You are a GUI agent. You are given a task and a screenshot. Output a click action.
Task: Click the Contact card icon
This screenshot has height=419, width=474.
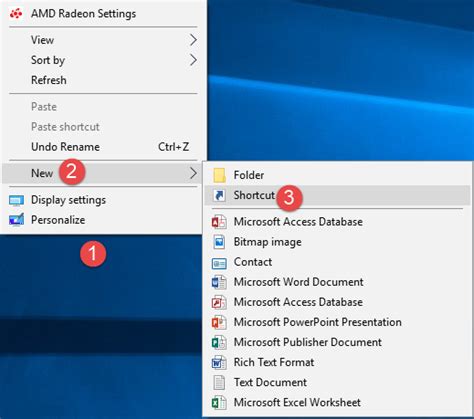(x=219, y=263)
